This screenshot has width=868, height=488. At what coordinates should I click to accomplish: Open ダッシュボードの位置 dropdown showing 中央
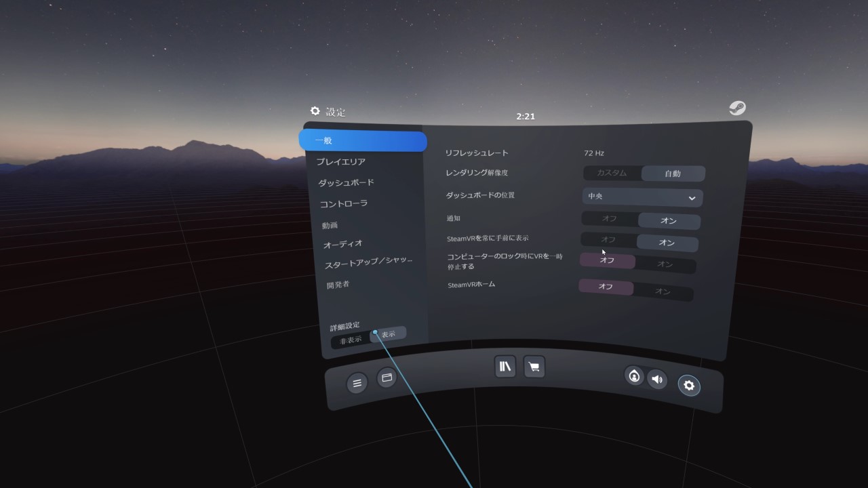click(x=643, y=197)
